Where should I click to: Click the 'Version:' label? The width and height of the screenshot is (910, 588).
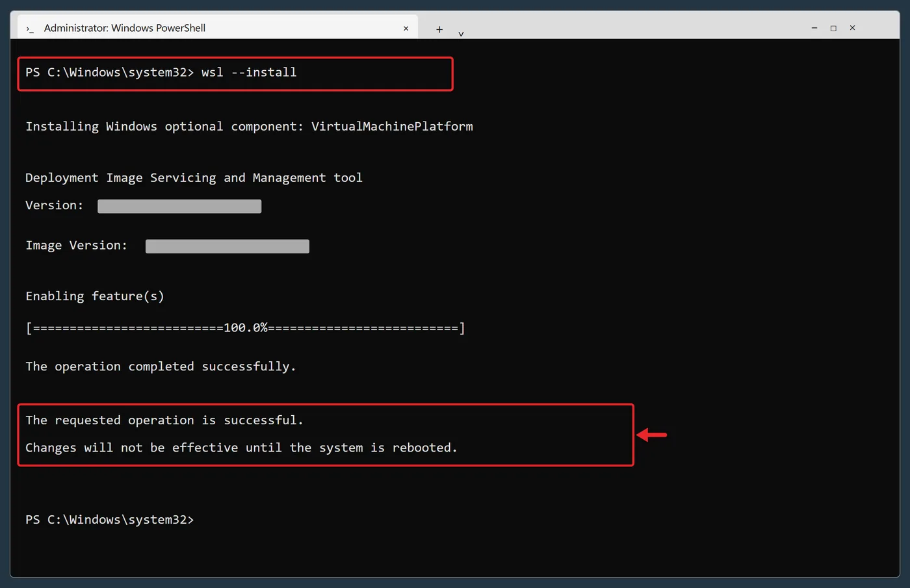[x=55, y=205]
